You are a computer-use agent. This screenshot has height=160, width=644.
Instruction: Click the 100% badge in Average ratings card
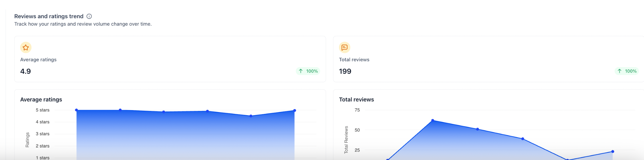click(308, 71)
